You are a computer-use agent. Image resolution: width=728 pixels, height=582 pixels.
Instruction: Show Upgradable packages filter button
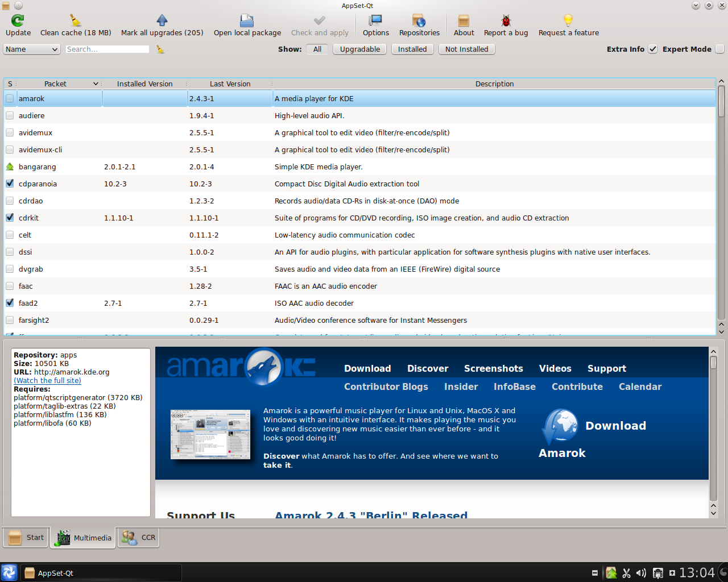coord(360,49)
